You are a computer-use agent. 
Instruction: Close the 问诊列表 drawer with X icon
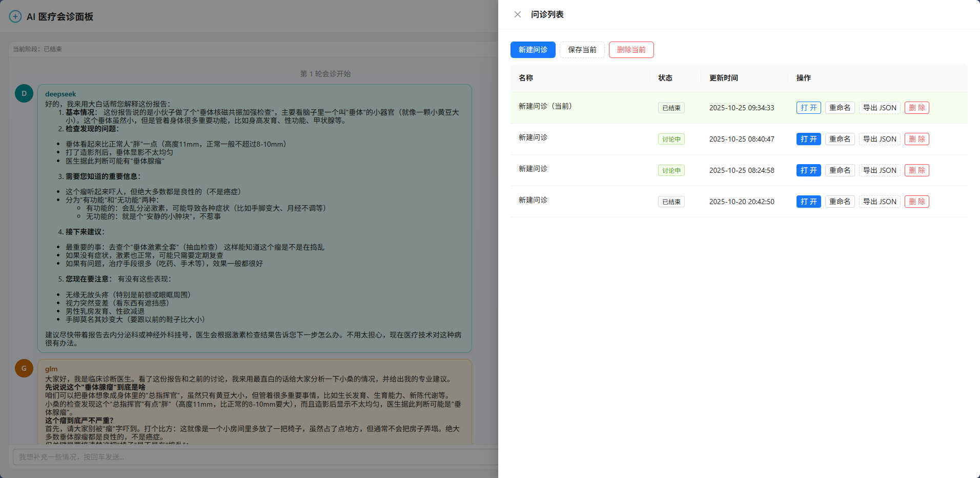point(518,14)
